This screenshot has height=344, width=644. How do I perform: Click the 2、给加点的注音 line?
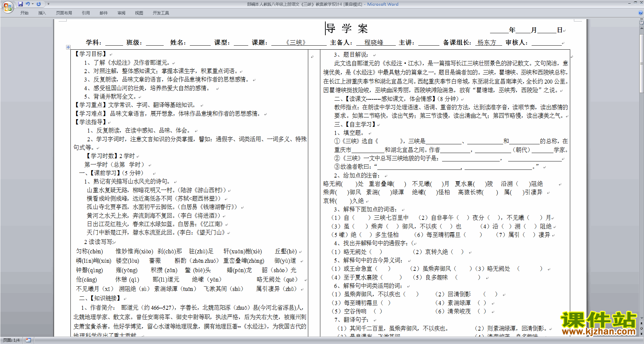pos(357,176)
